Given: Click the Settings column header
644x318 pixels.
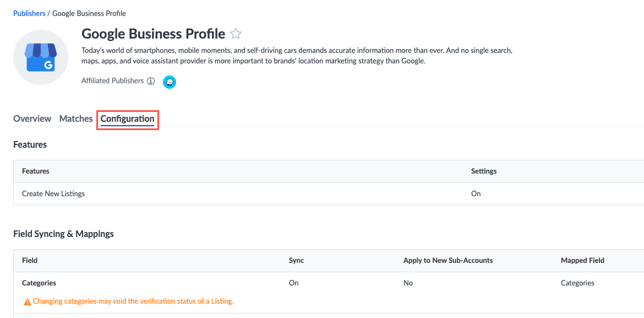Looking at the screenshot, I should click(484, 171).
